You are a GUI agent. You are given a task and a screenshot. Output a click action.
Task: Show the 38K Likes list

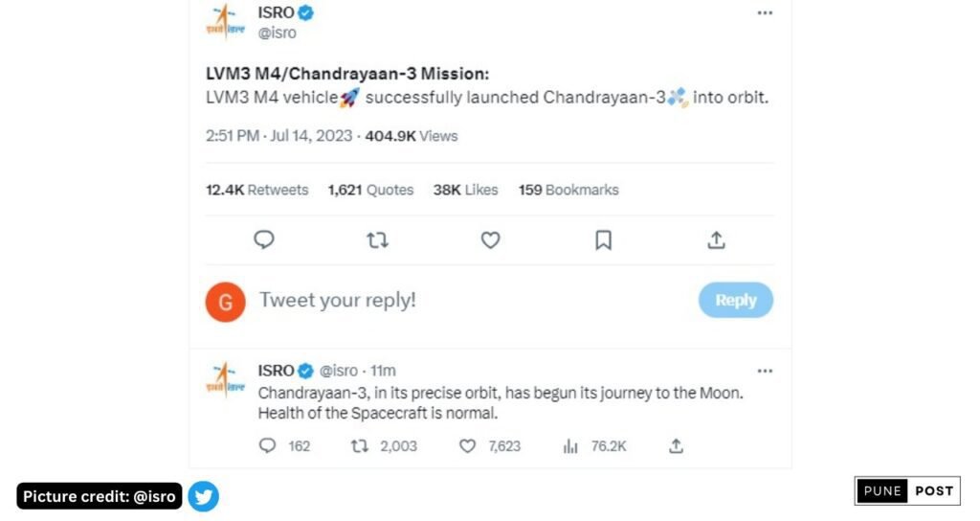pos(465,190)
